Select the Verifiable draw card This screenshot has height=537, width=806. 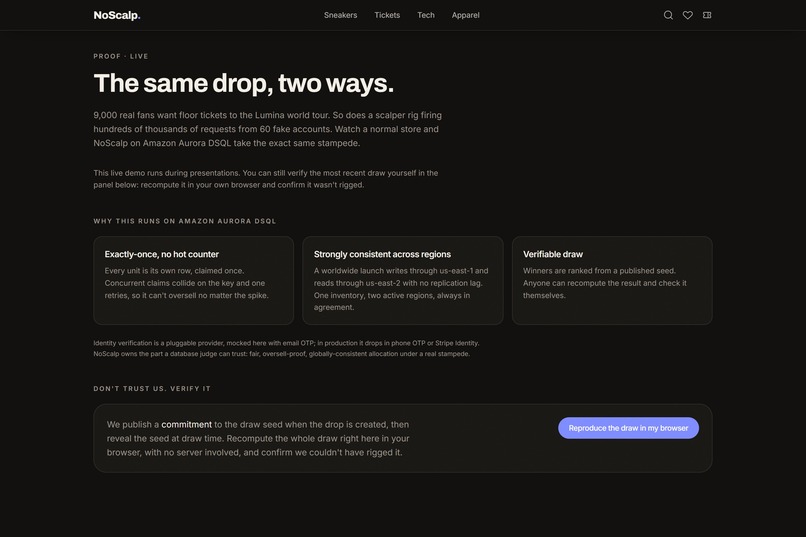[612, 281]
